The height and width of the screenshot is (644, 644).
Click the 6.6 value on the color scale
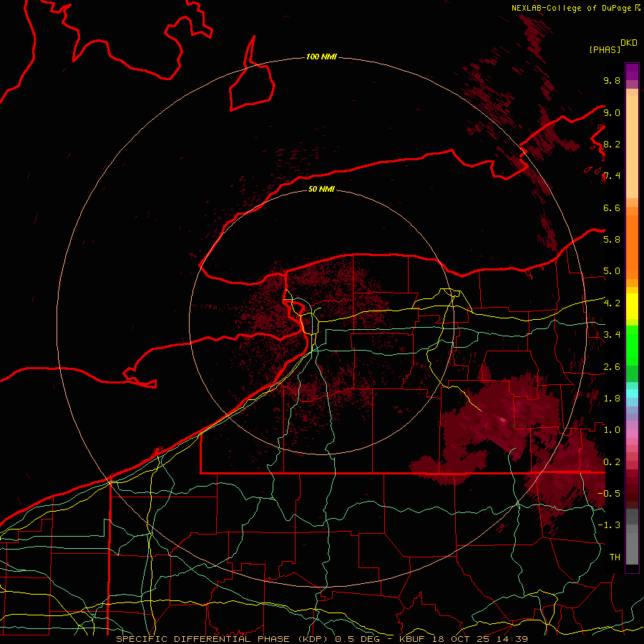pos(612,208)
